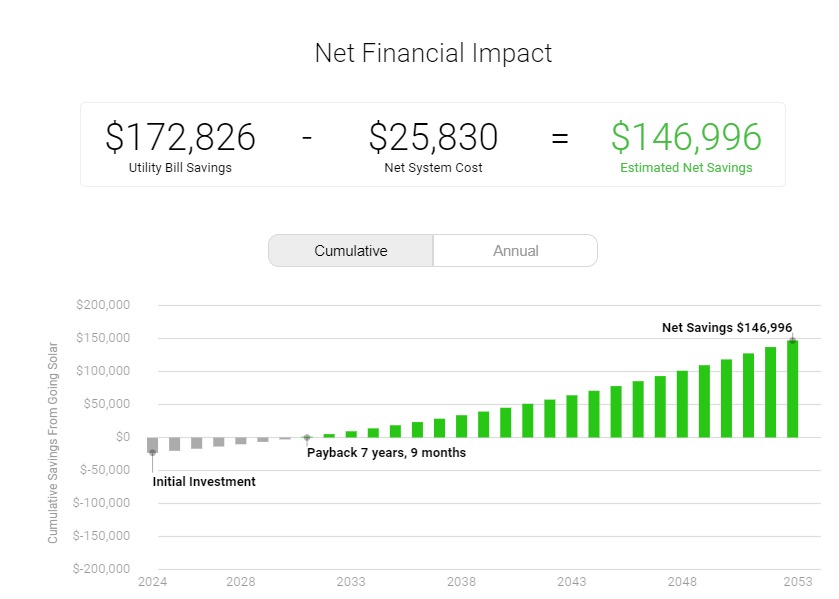
Task: Click the 'Payback 7 years, 9 months' label
Action: click(386, 453)
